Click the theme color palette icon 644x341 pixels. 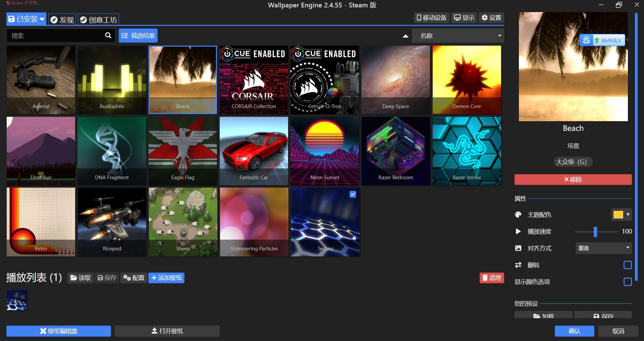[x=518, y=214]
